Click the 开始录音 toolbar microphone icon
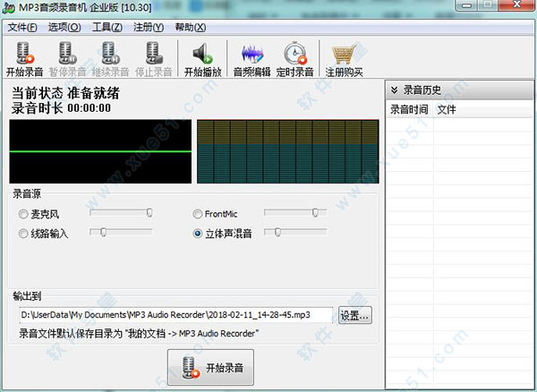 coord(25,53)
